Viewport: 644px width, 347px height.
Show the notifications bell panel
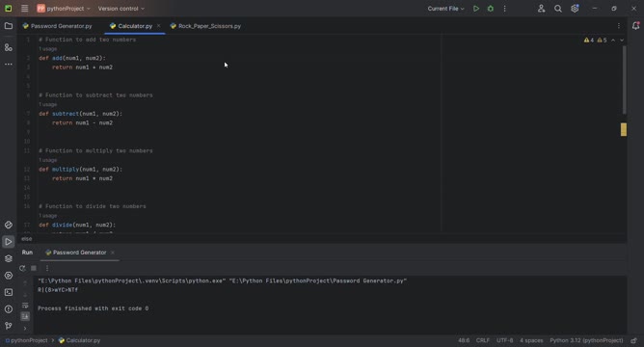[635, 26]
